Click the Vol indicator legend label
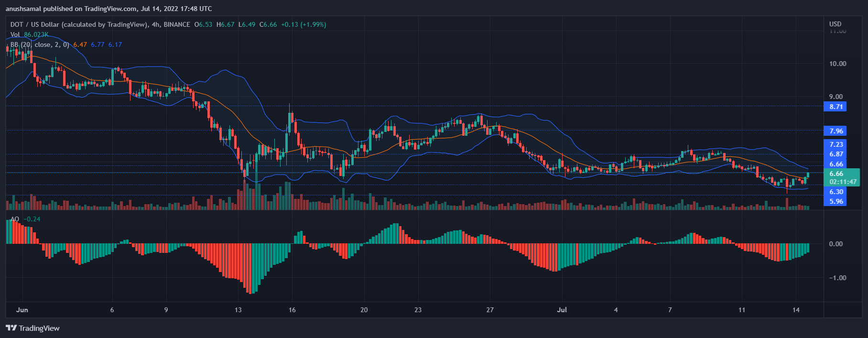 pyautogui.click(x=15, y=34)
